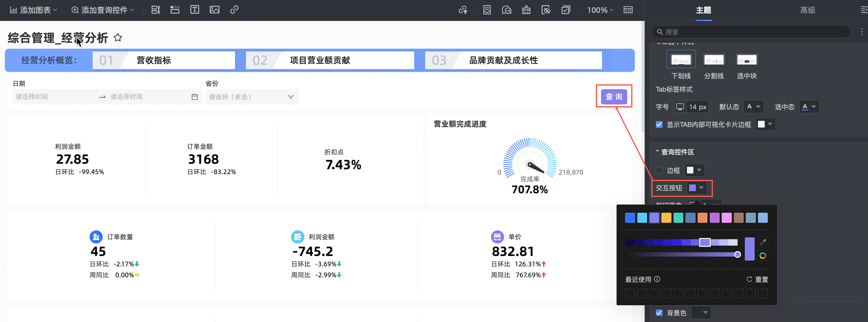The width and height of the screenshot is (868, 322).
Task: Click the chat-bubble monitor icon in the toolbar
Action: 507,10
